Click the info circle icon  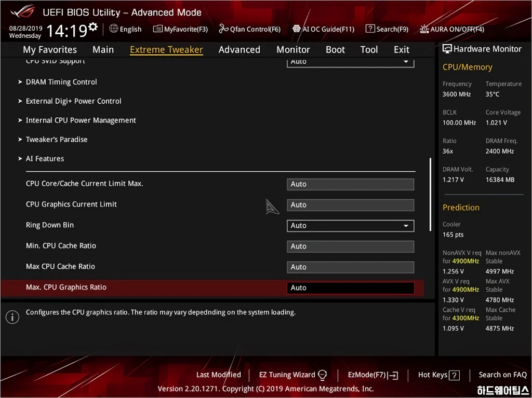click(x=12, y=317)
